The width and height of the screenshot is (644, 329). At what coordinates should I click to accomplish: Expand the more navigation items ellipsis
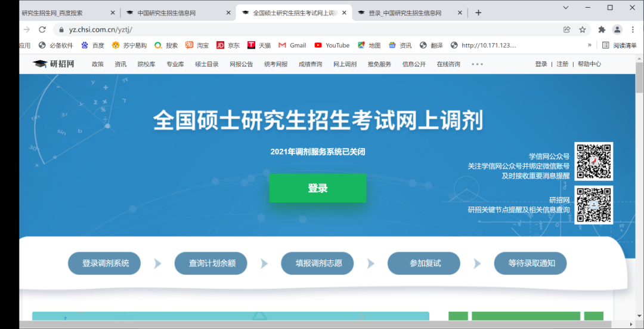(x=477, y=64)
